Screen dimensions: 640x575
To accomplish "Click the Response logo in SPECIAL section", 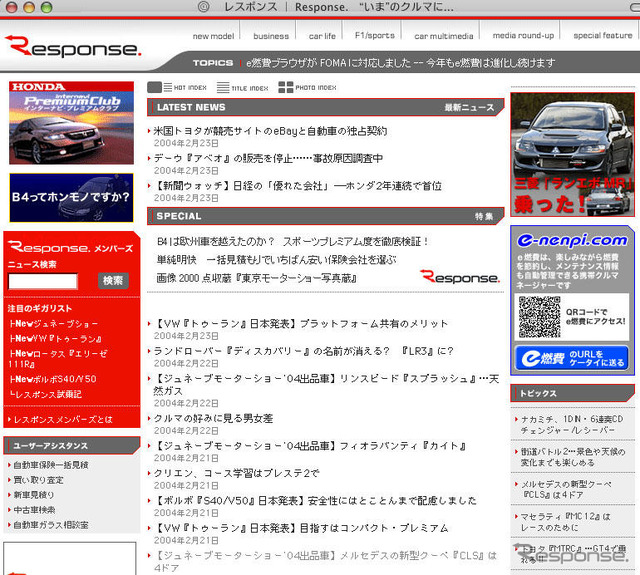I will point(460,277).
